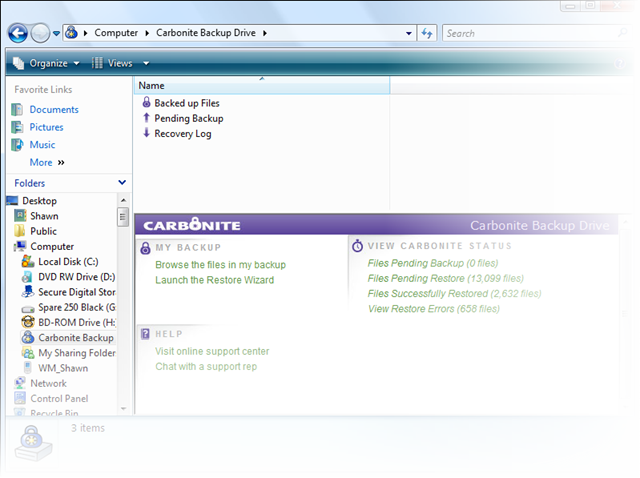640x478 pixels.
Task: Click the Forward navigation arrow button
Action: pyautogui.click(x=40, y=33)
